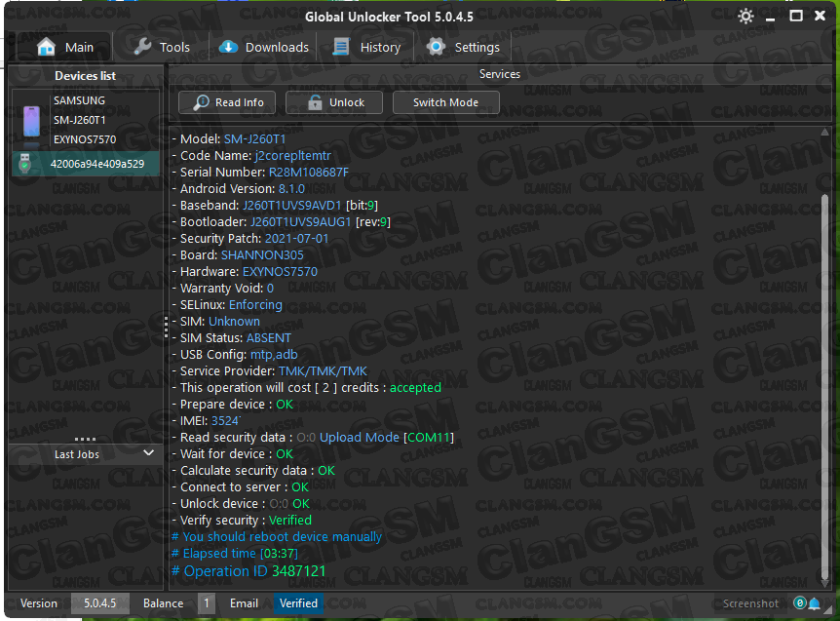840x621 pixels.
Task: Switch to the Tools tab
Action: click(162, 47)
